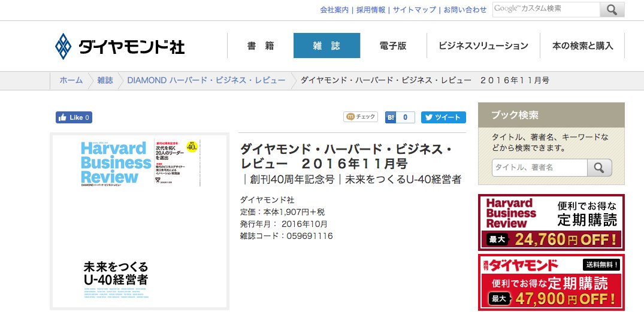This screenshot has height=312, width=644.
Task: Open the 本の検索と購入 menu tab
Action: point(582,46)
